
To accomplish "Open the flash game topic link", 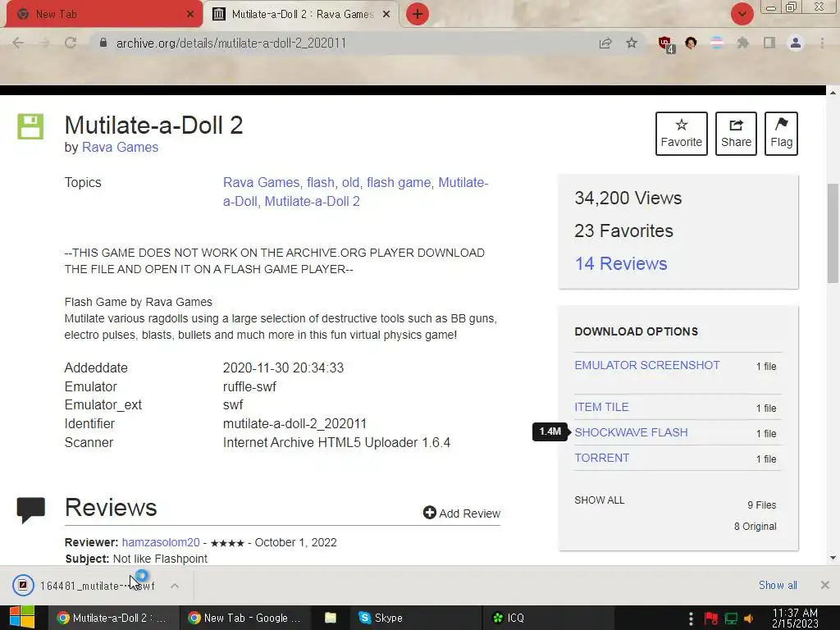I will click(x=399, y=183).
